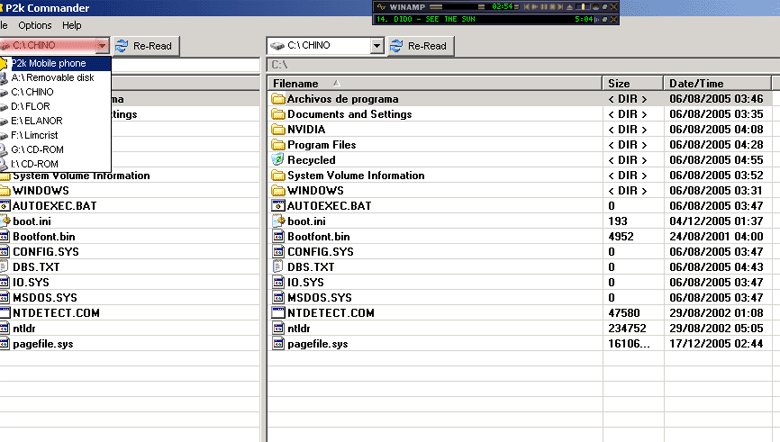Skip to next track in Winamp

point(560,7)
